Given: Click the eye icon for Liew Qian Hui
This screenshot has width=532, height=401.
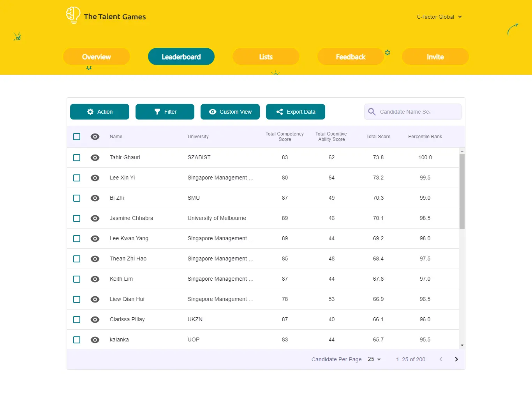Looking at the screenshot, I should pyautogui.click(x=95, y=299).
